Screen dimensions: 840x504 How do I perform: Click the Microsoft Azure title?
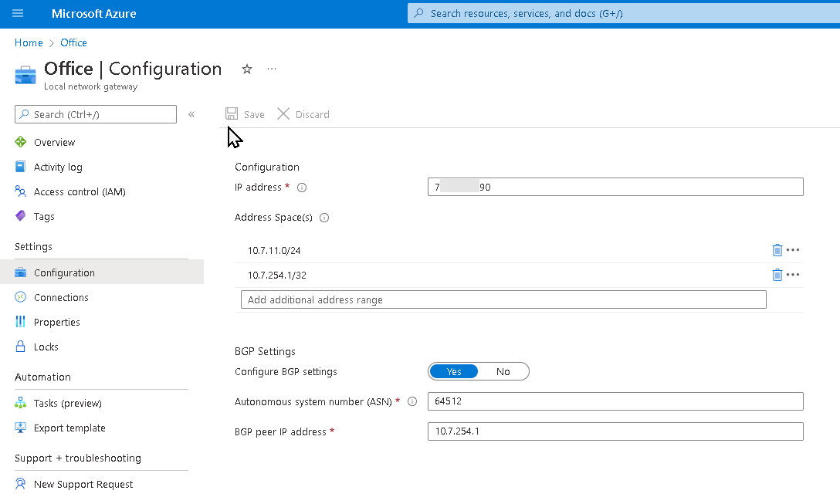tap(93, 14)
